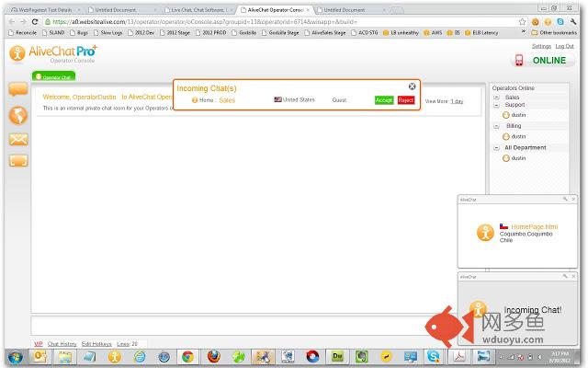Open the Godzilla Stage bookmark
The width and height of the screenshot is (588, 368).
coord(280,33)
